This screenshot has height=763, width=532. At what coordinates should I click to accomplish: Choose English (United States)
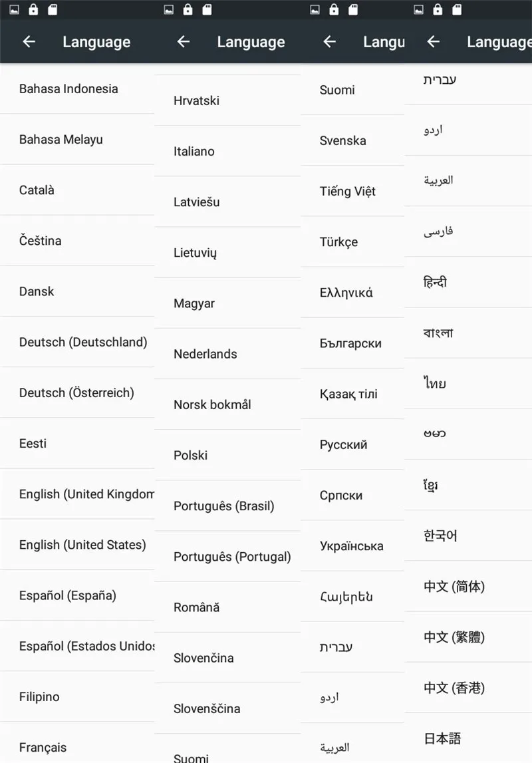pyautogui.click(x=77, y=545)
